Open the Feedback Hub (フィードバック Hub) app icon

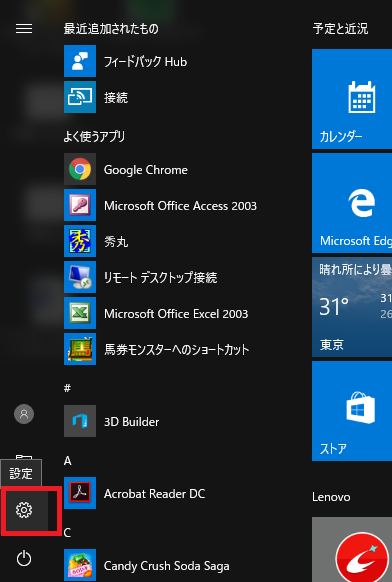(80, 61)
